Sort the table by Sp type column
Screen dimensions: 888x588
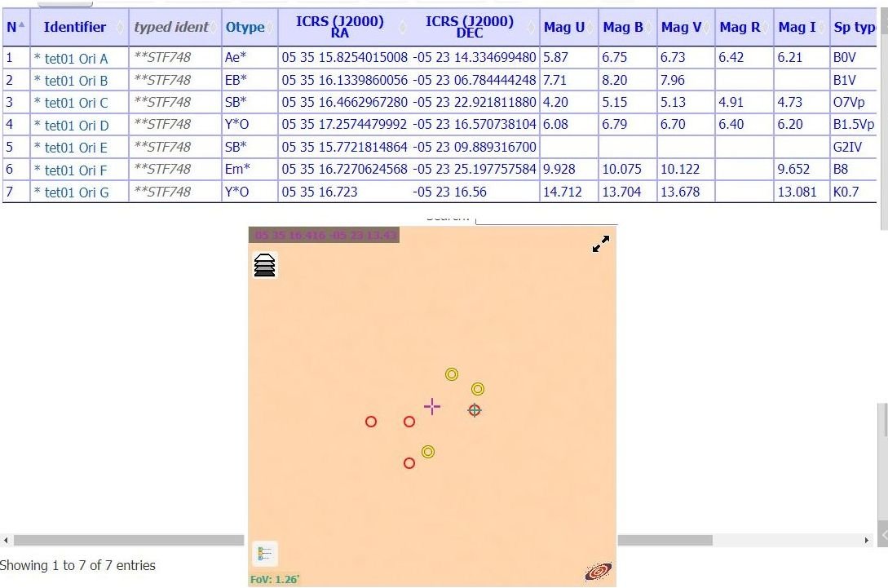(x=854, y=27)
